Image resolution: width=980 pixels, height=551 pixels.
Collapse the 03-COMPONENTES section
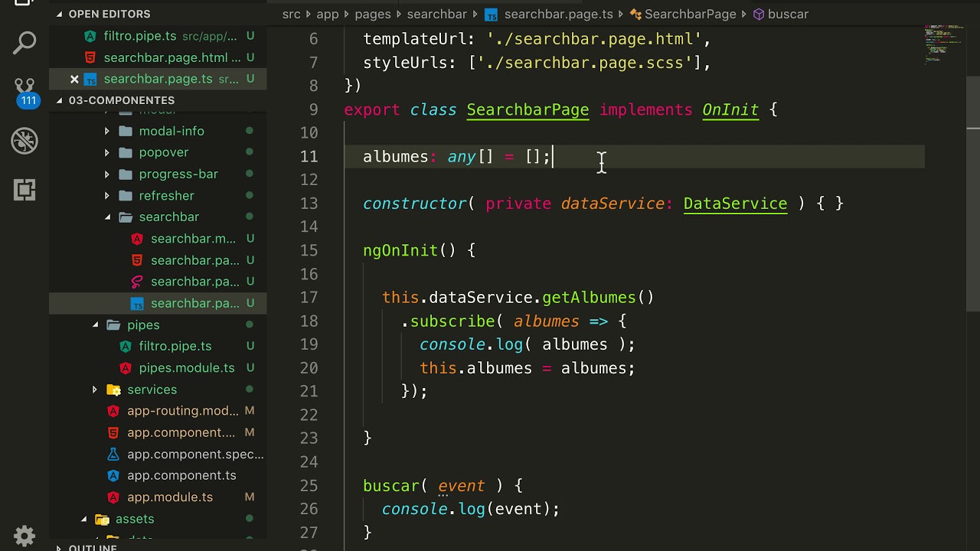point(59,100)
